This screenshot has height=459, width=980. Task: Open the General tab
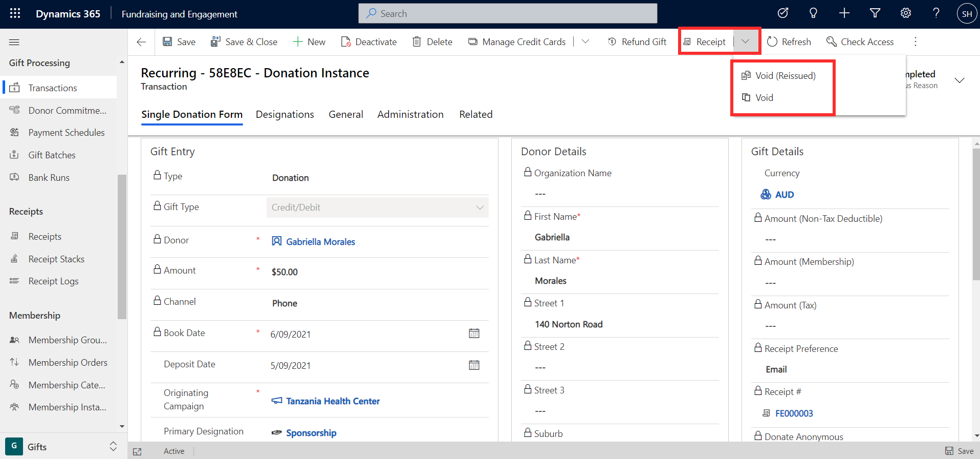point(346,115)
